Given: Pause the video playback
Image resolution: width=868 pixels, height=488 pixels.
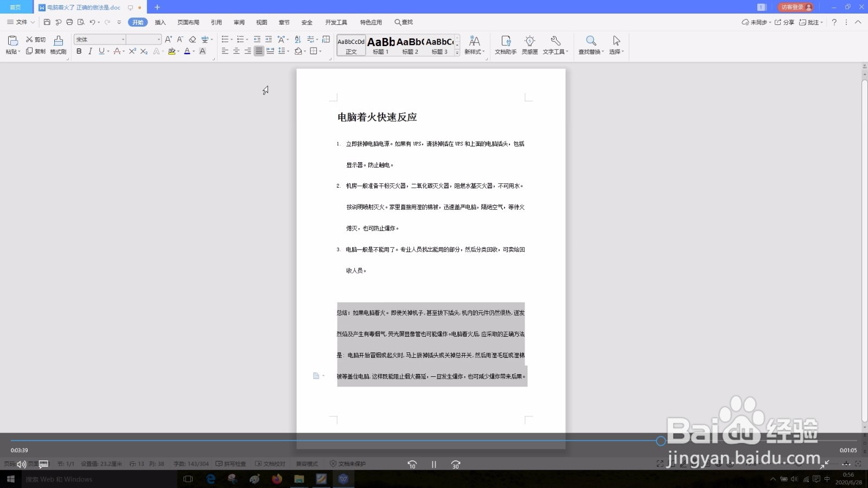Looking at the screenshot, I should 433,464.
